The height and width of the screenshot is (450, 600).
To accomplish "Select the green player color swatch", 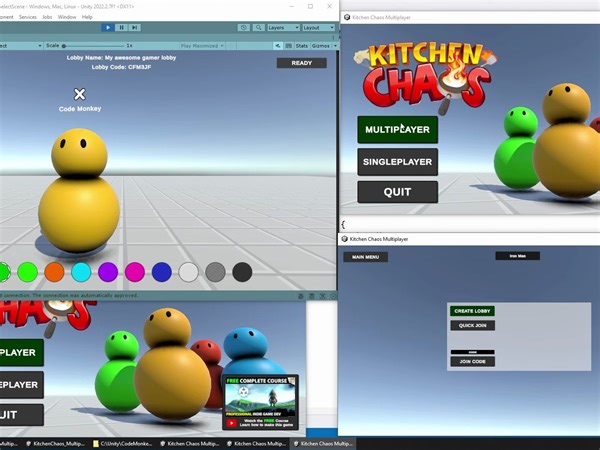I will [28, 272].
